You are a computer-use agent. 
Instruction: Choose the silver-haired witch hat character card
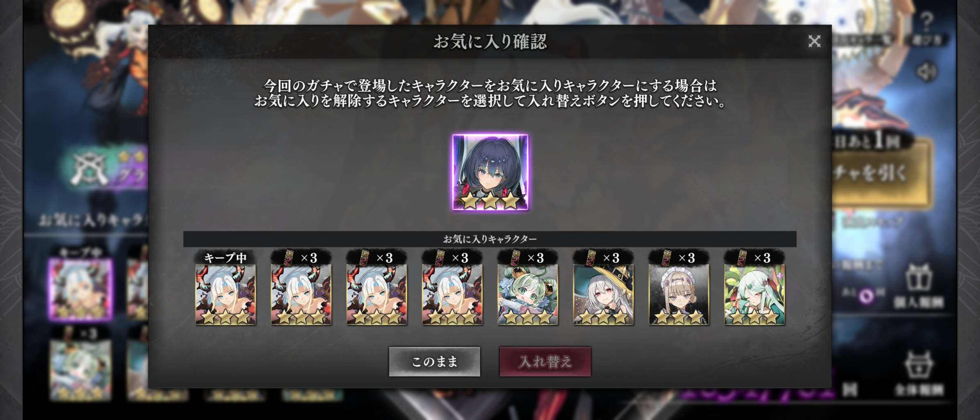click(603, 294)
